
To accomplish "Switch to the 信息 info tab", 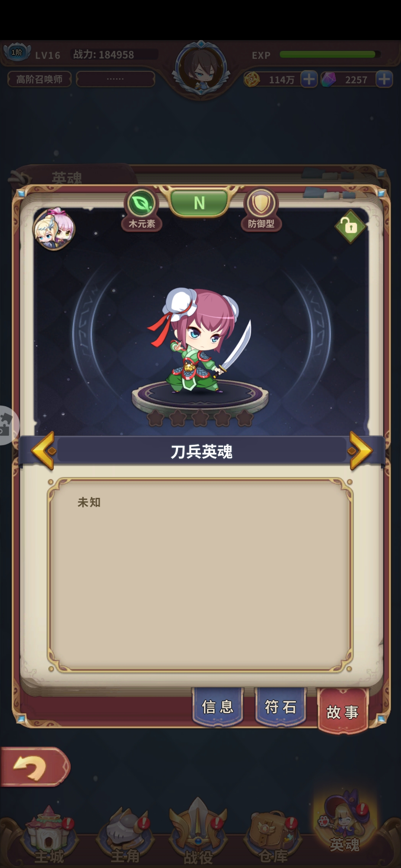I will pyautogui.click(x=218, y=707).
